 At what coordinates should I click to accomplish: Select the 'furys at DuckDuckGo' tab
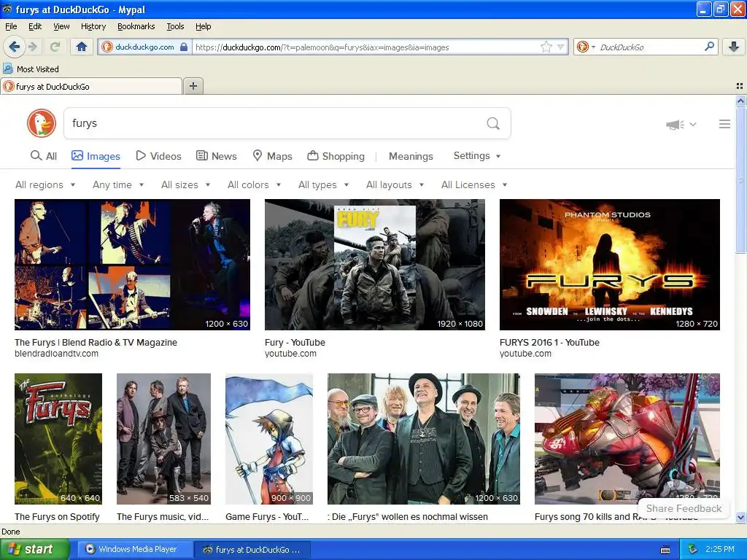(91, 86)
